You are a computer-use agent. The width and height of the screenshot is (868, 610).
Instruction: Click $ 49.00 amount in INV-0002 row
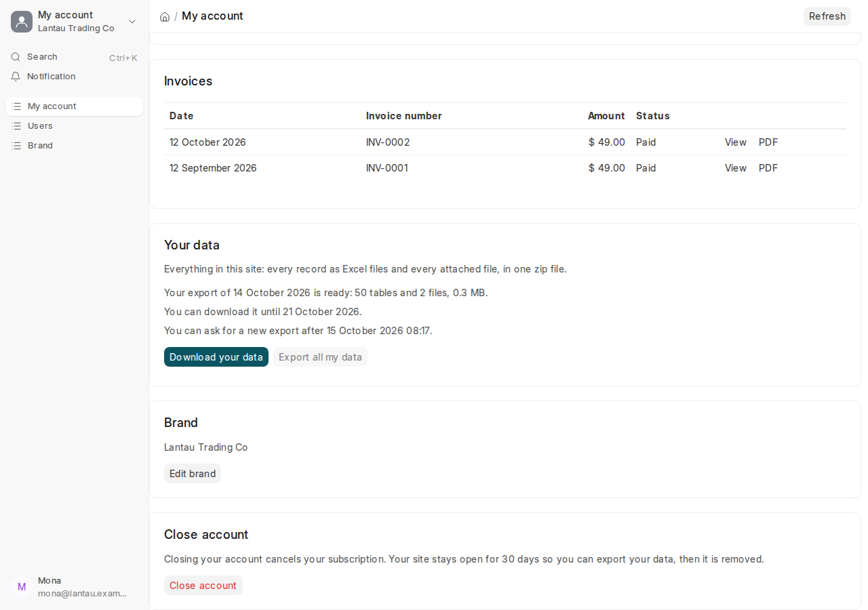607,142
